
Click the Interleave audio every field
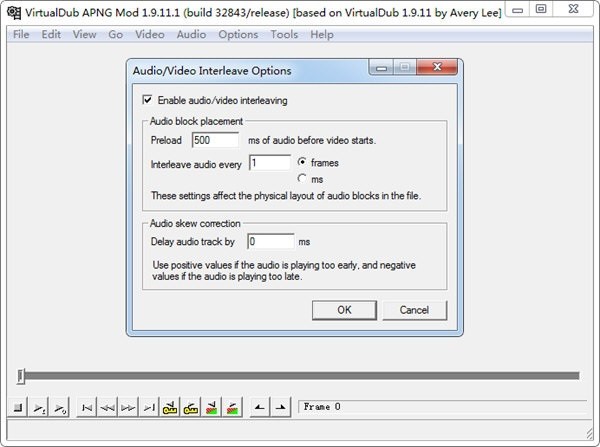pyautogui.click(x=270, y=163)
